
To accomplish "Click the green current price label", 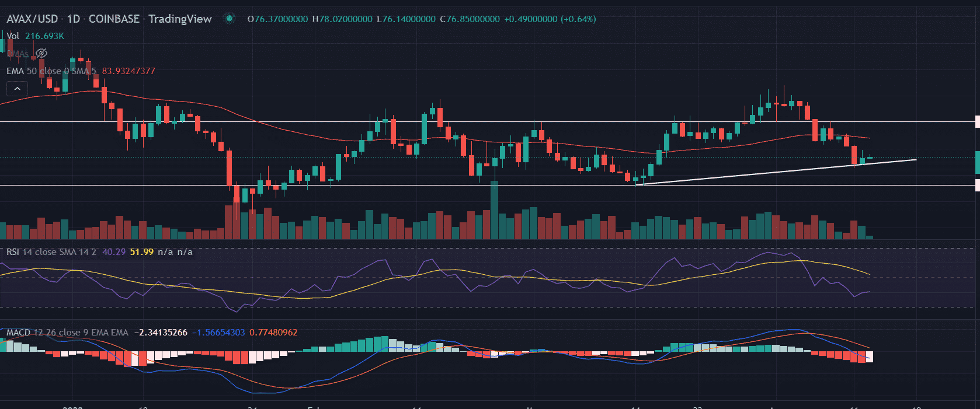I will coord(977,162).
